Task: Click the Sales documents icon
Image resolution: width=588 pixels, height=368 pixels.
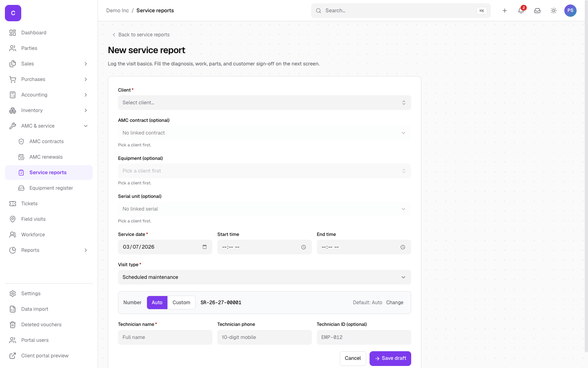Action: tap(13, 64)
